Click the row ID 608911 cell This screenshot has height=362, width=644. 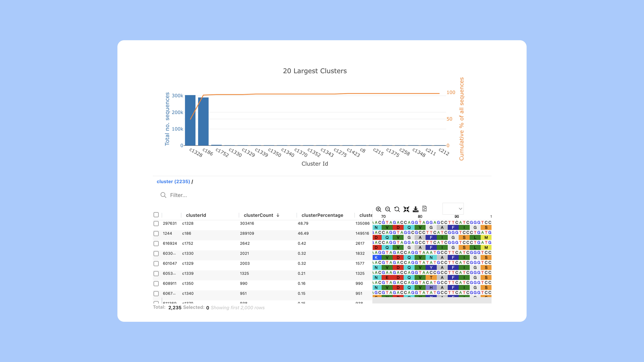point(170,283)
